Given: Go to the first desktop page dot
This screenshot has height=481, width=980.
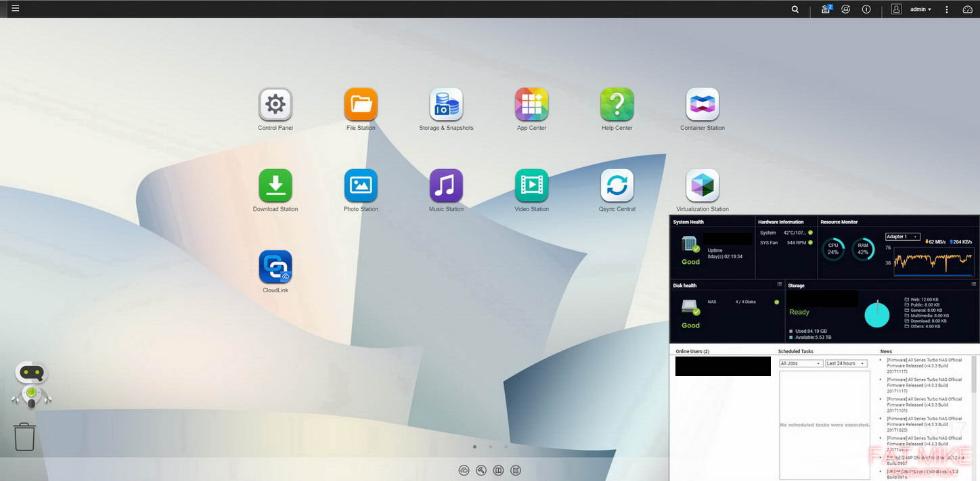Looking at the screenshot, I should point(474,446).
